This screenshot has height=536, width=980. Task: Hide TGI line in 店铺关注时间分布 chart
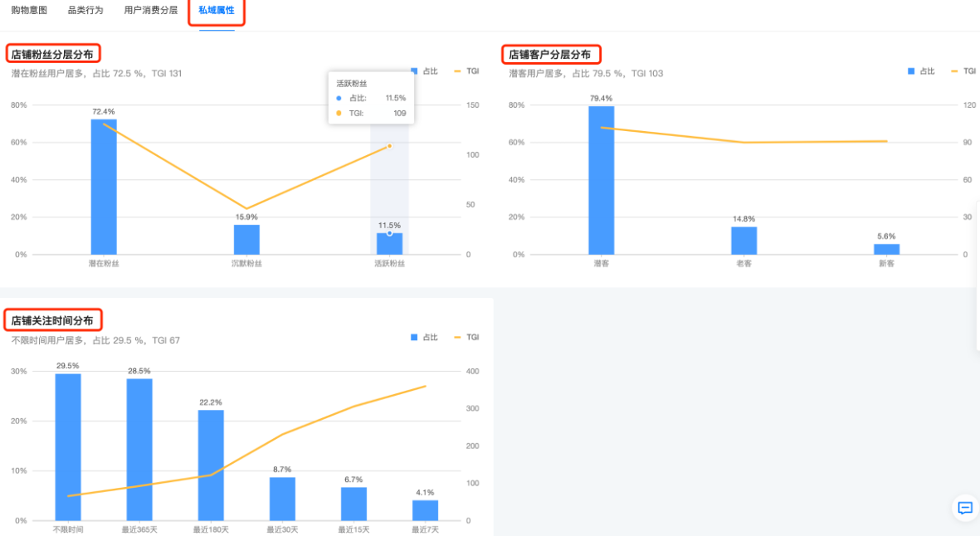tap(466, 338)
